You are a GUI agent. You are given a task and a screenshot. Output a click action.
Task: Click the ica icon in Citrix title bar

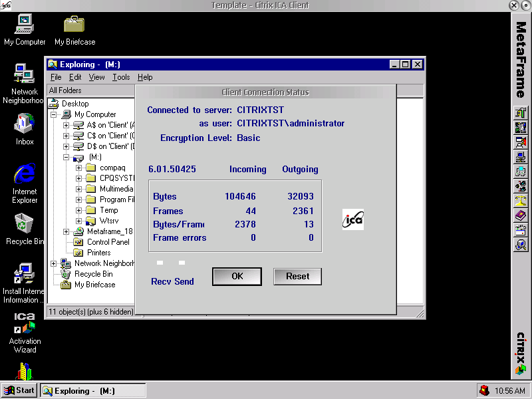click(x=6, y=5)
